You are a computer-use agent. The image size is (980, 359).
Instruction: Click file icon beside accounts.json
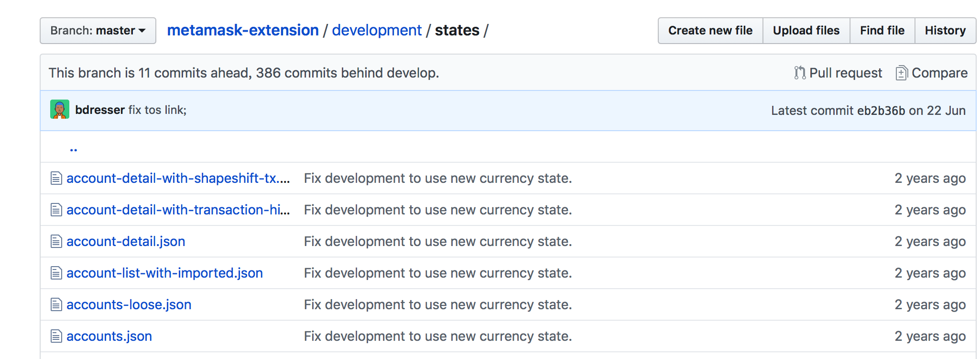tap(56, 336)
